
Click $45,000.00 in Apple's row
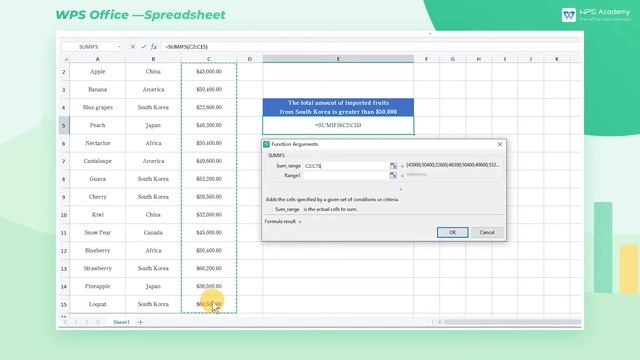pos(209,71)
